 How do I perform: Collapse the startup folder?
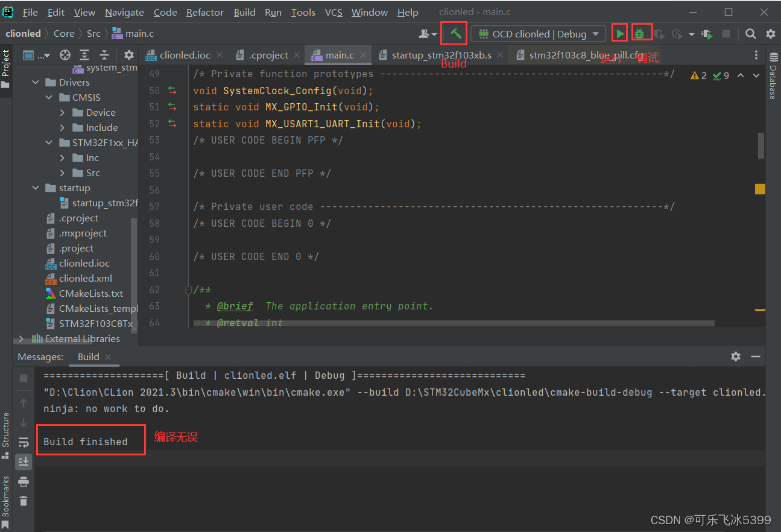[x=36, y=188]
